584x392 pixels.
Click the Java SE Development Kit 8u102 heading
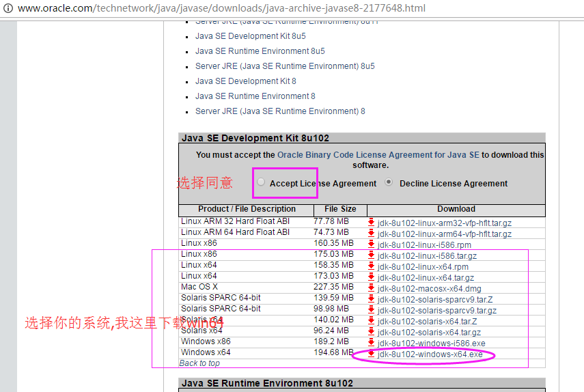tap(255, 138)
